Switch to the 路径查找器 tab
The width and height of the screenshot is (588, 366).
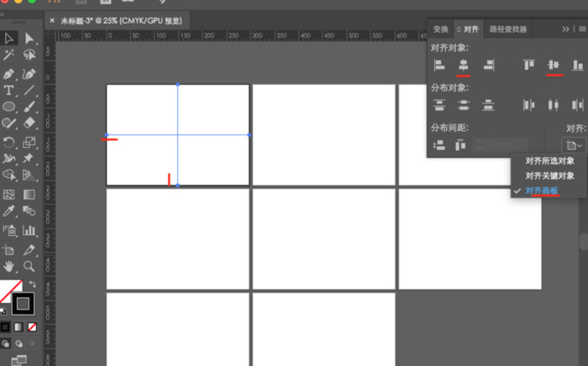click(508, 29)
